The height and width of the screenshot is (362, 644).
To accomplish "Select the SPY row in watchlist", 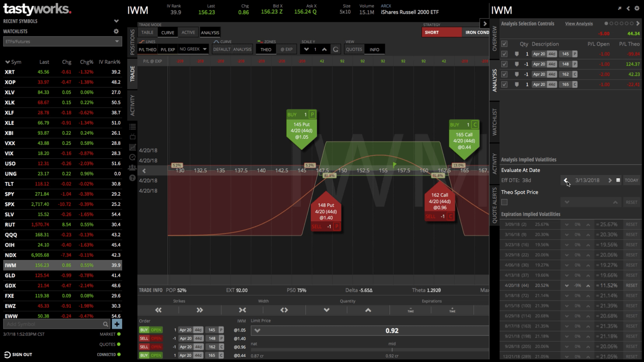I will pos(62,194).
